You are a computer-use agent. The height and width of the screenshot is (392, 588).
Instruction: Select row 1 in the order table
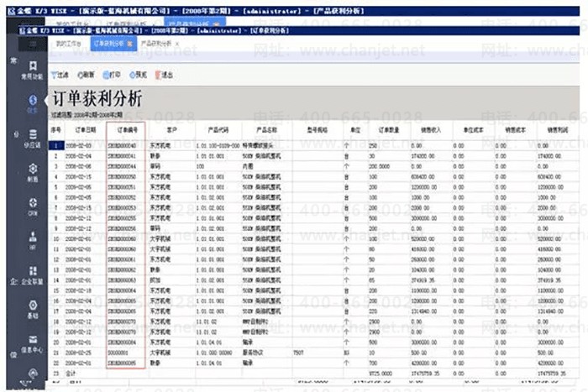click(x=56, y=145)
